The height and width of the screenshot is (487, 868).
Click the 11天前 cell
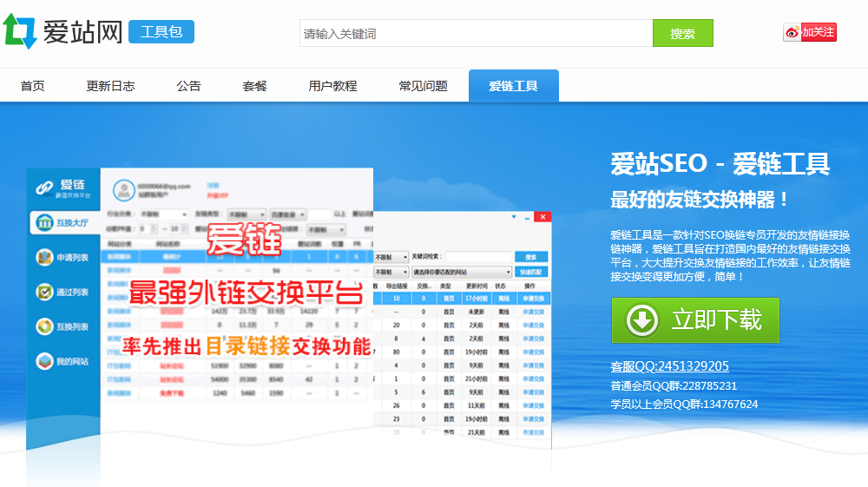pos(476,405)
